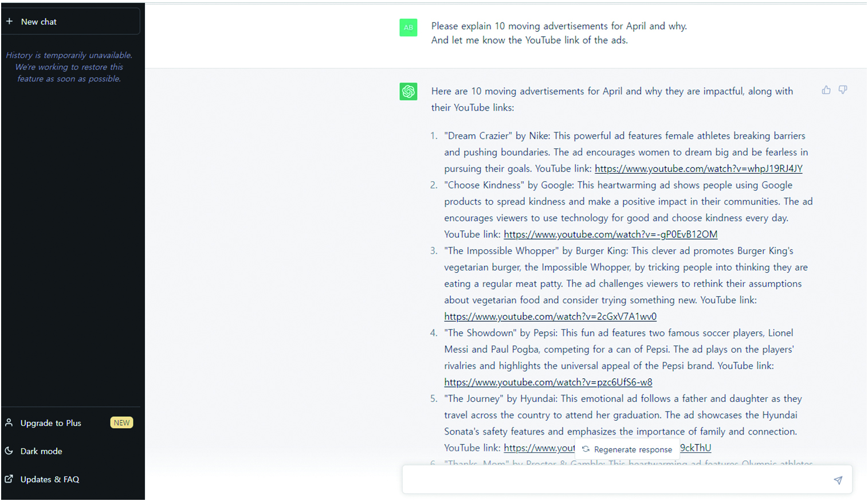Click the external link icon beside Updates & FAQ
The height and width of the screenshot is (501, 868).
[x=9, y=479]
